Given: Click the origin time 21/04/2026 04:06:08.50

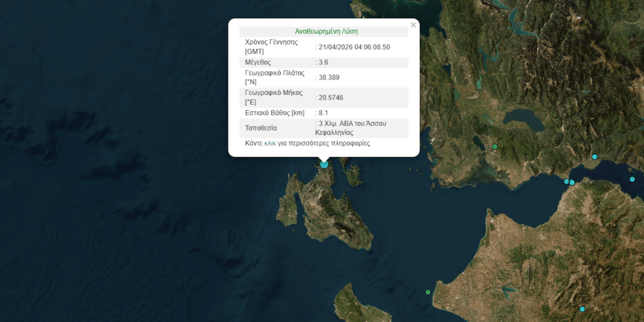Looking at the screenshot, I should click(x=354, y=47).
